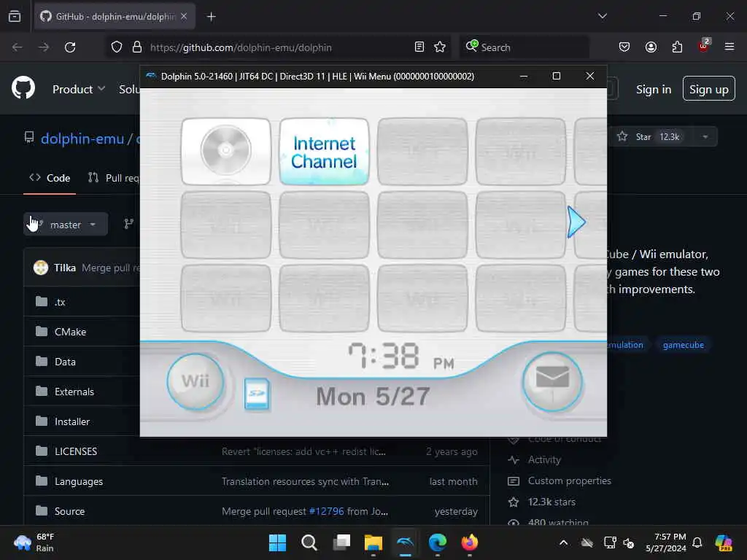This screenshot has height=560, width=747.
Task: Click the Sign up button
Action: [708, 89]
